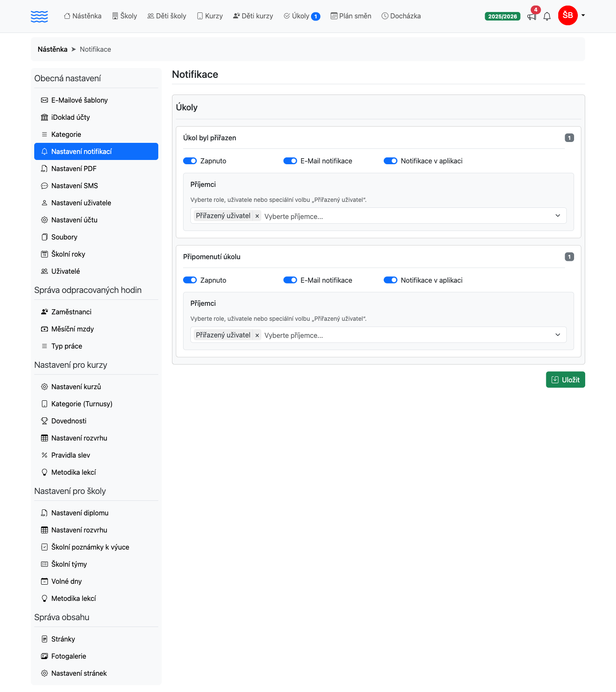This screenshot has height=692, width=616.
Task: Click Nástěnka breadcrumb link
Action: click(53, 49)
